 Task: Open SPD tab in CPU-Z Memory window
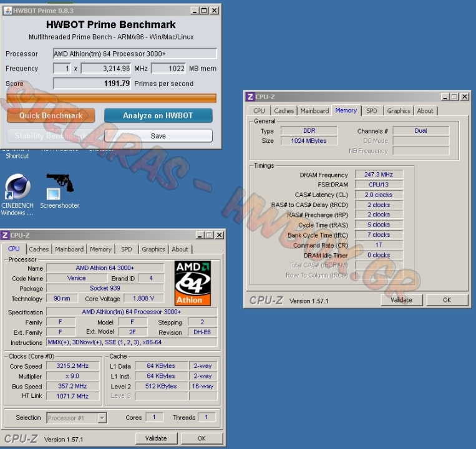[x=372, y=111]
